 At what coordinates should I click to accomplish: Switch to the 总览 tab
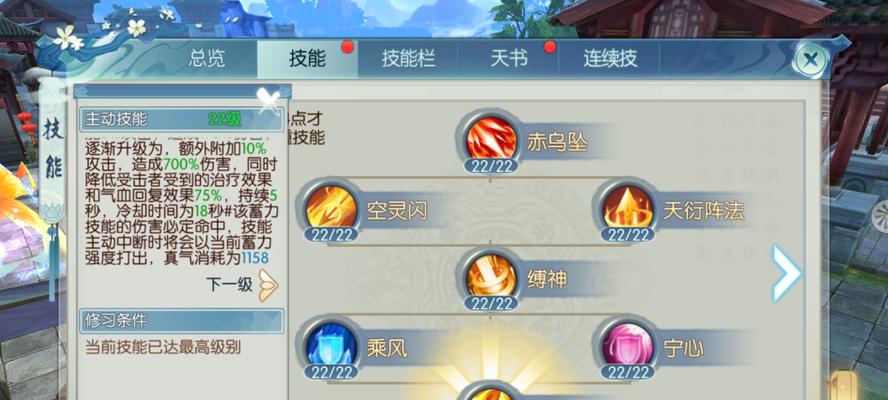[207, 59]
